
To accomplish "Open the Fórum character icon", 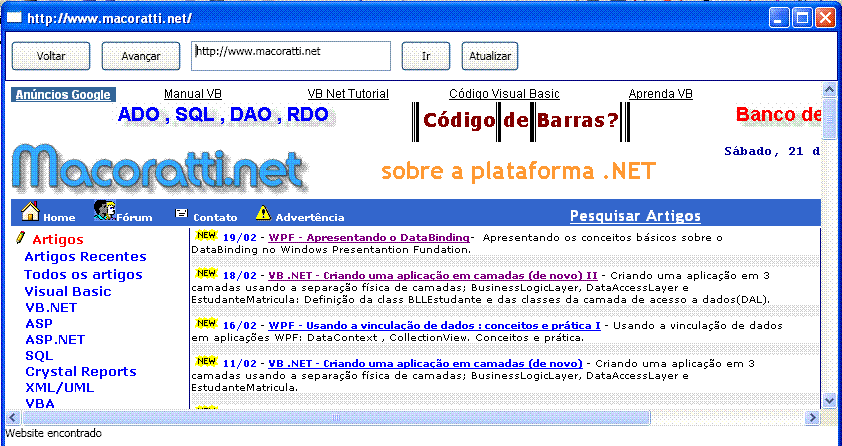I will pos(104,210).
